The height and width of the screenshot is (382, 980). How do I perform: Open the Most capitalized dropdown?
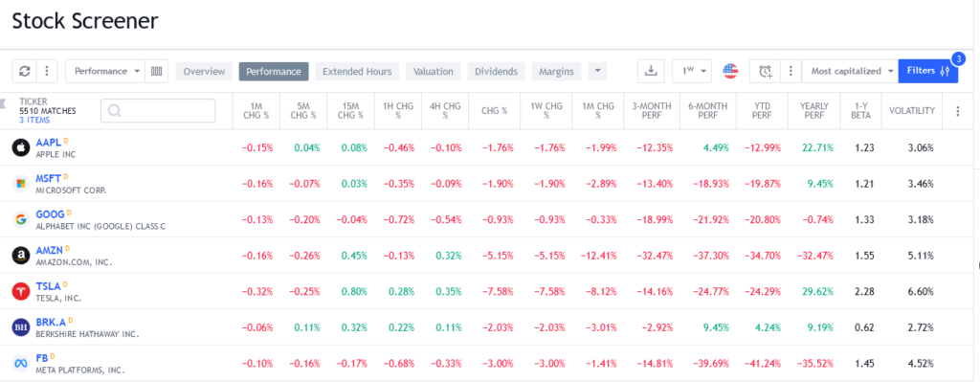click(x=850, y=71)
